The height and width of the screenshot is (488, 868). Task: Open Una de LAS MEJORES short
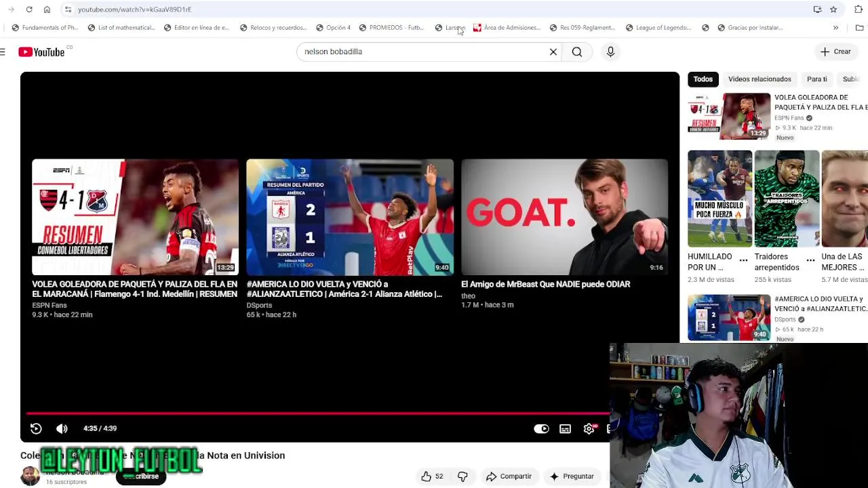coord(844,199)
